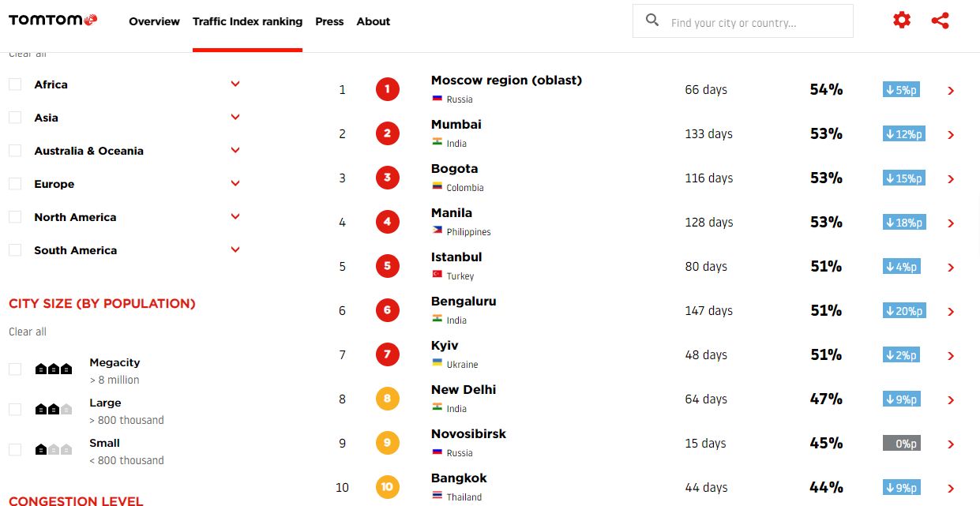
Task: Click the search magnifier icon
Action: point(652,21)
